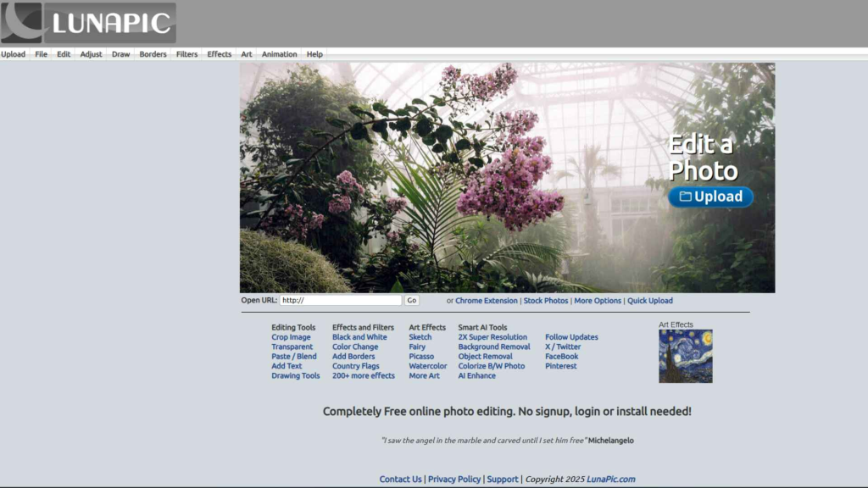Image resolution: width=868 pixels, height=488 pixels.
Task: Click the Quick Upload link
Action: [x=649, y=301]
